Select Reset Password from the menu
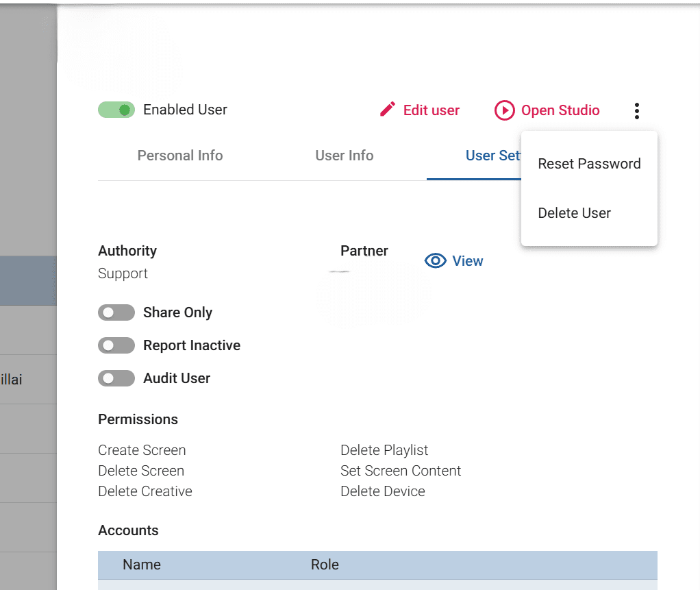Image resolution: width=700 pixels, height=590 pixels. tap(589, 164)
